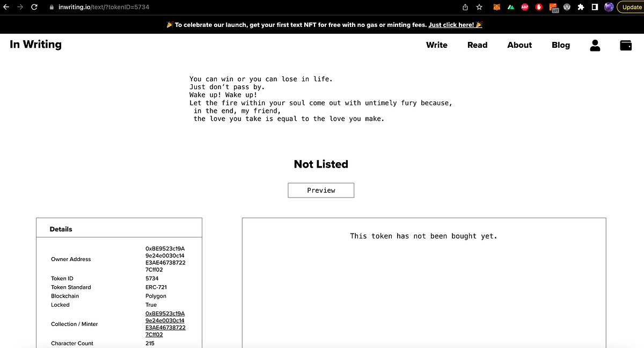Open the Wayback Machine extension
This screenshot has height=348, width=644.
[x=567, y=7]
